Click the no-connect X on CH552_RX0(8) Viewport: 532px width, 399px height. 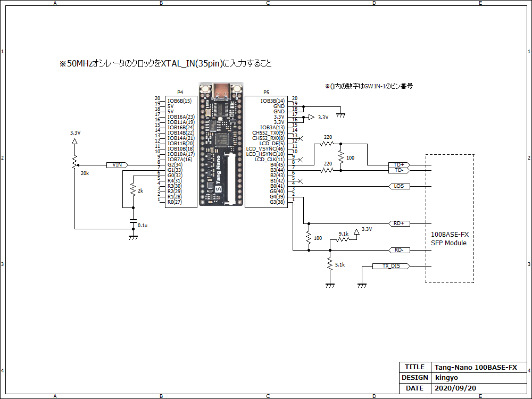coord(300,138)
